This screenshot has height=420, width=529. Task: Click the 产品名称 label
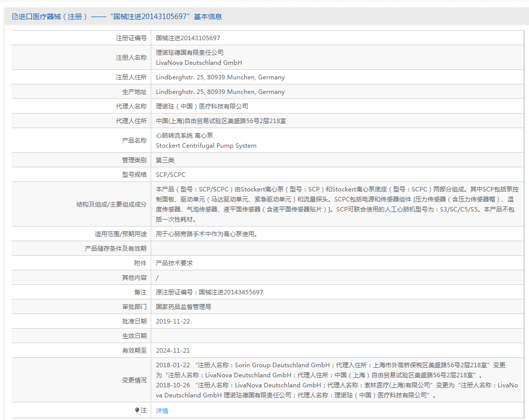point(134,140)
